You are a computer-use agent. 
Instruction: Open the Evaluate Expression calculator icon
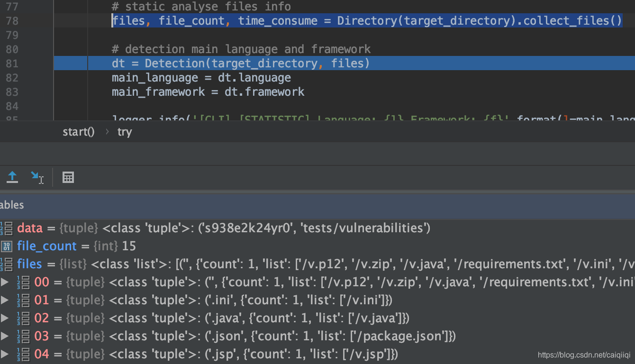(x=68, y=178)
